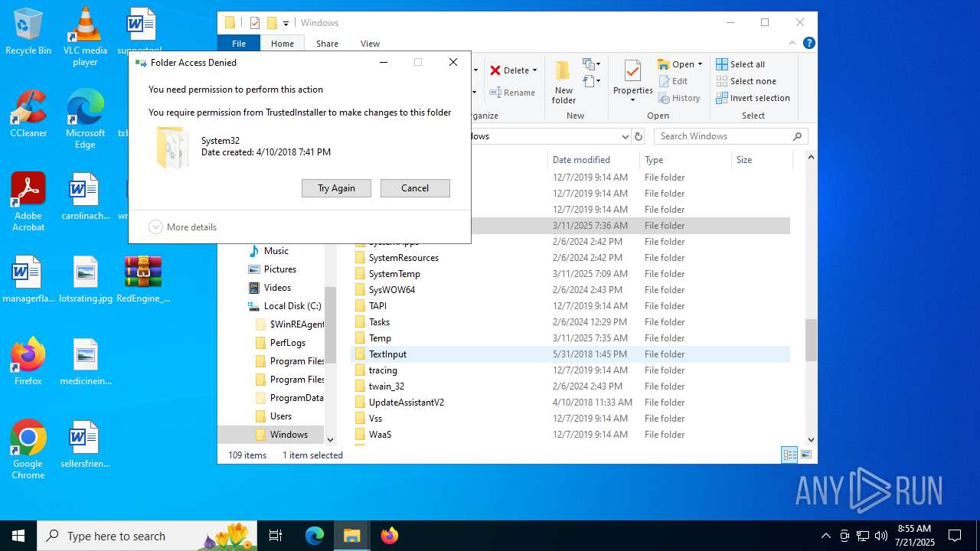The height and width of the screenshot is (551, 980).
Task: Switch to Large icons view icon
Action: tap(805, 455)
